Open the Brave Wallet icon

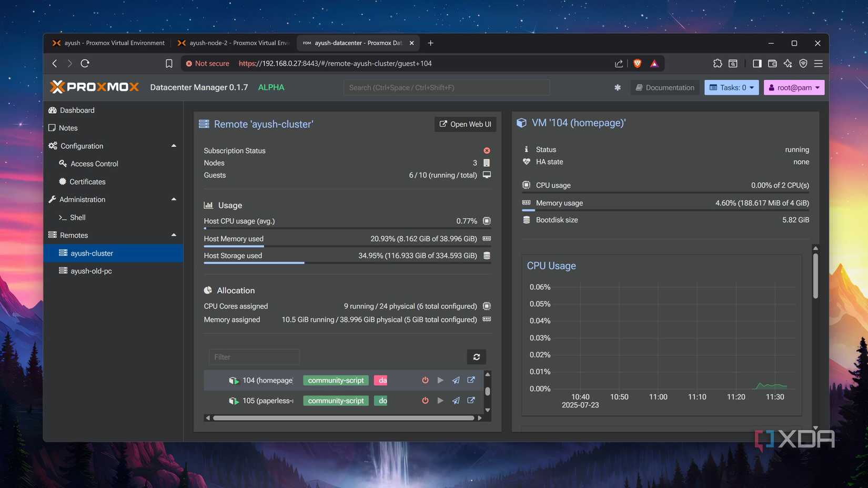click(x=772, y=63)
